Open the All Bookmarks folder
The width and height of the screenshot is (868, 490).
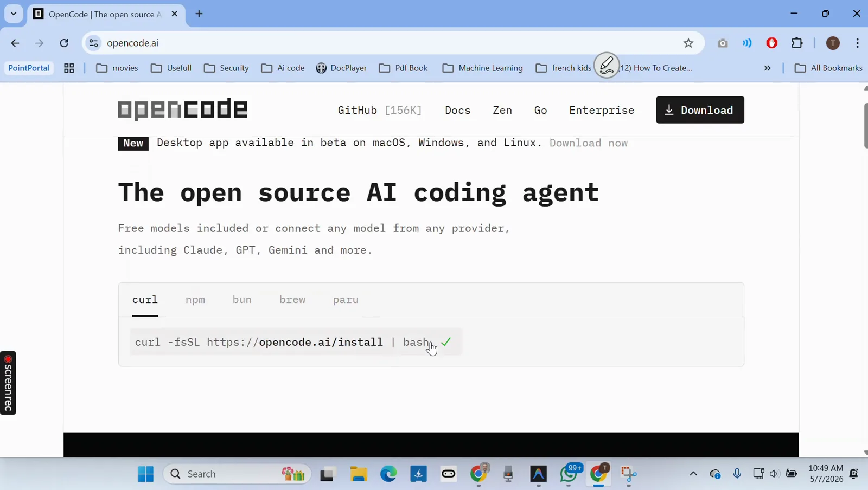(x=828, y=68)
